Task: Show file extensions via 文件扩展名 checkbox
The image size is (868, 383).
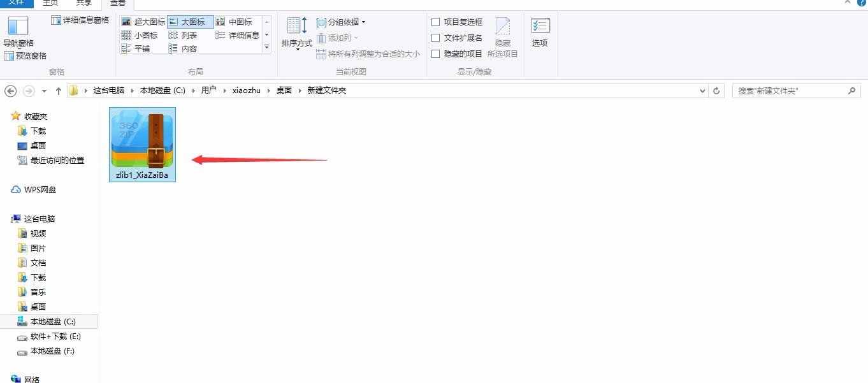Action: pos(437,37)
